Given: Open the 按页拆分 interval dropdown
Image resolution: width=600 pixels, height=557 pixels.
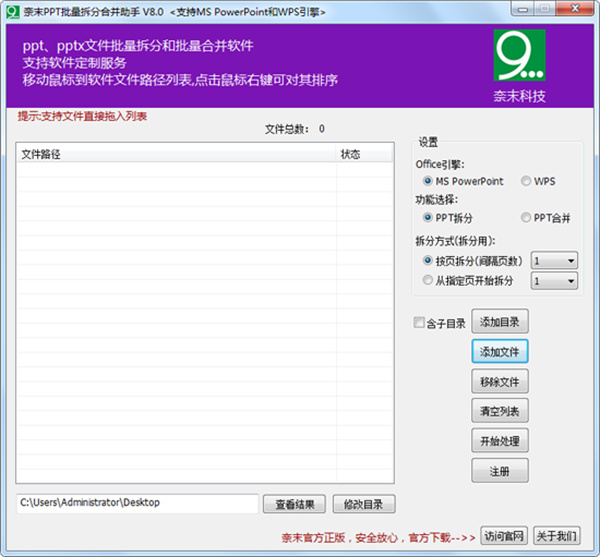Looking at the screenshot, I should tap(554, 260).
